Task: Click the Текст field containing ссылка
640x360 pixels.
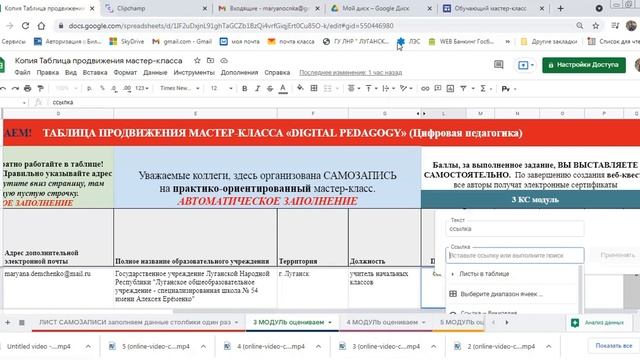Action: pos(515,229)
